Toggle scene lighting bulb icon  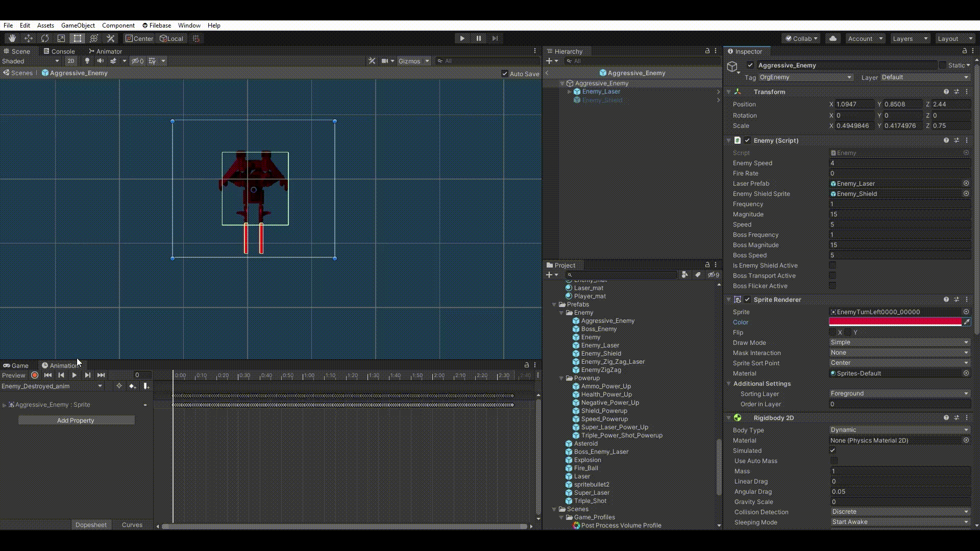coord(87,61)
